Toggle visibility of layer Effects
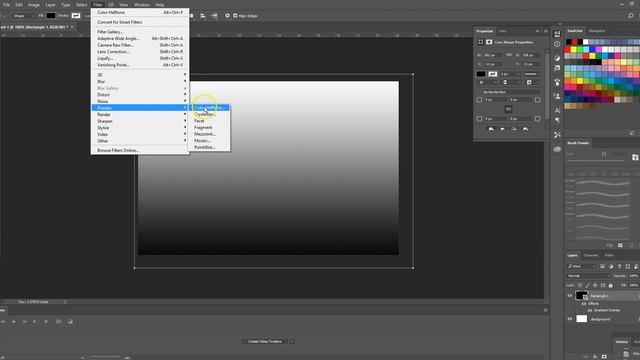The image size is (640, 360). 584,304
